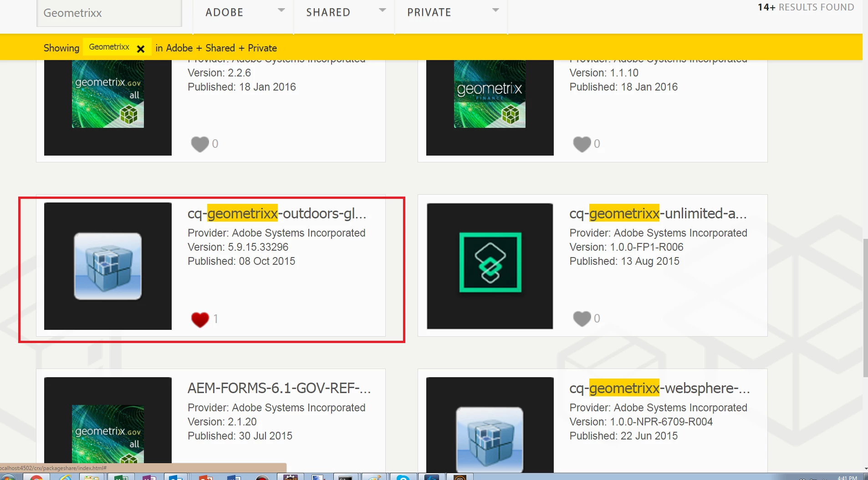Open the ADOBE filter dropdown
This screenshot has height=480, width=868.
pos(243,13)
